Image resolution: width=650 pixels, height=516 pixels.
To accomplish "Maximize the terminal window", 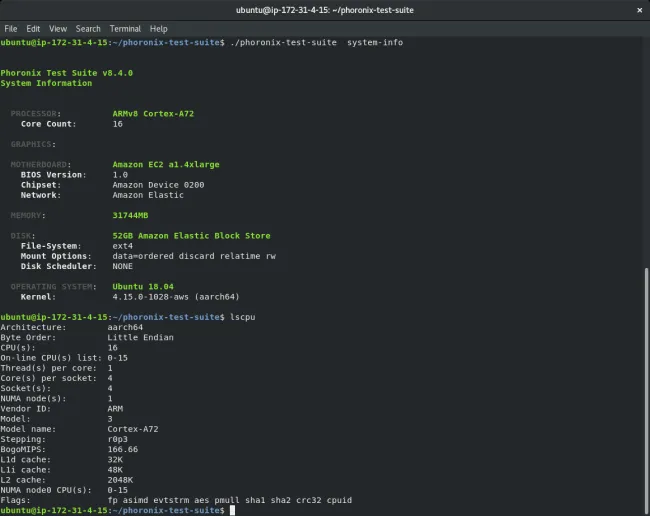I will 616,10.
